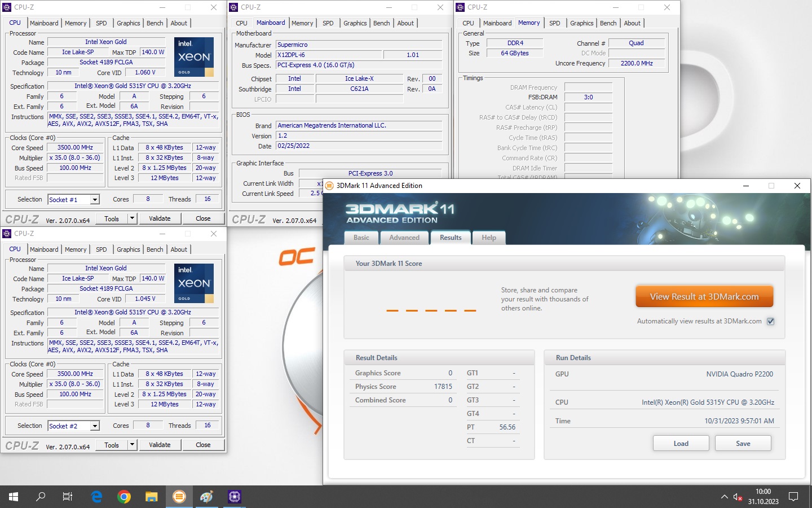Viewport: 812px width, 508px height.
Task: Click View Result at 3DMark.com button
Action: pos(704,296)
